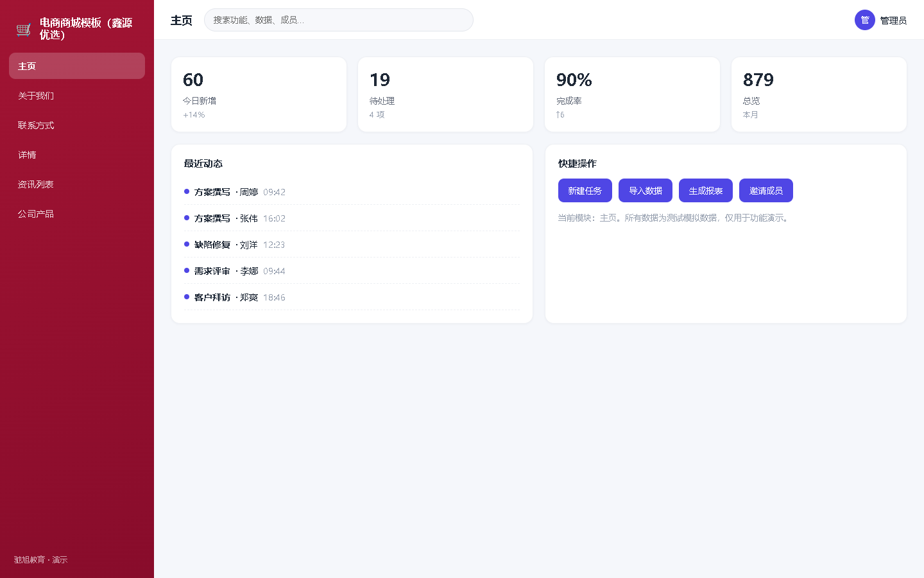Click the 管理员 user name
The image size is (924, 578).
[893, 21]
